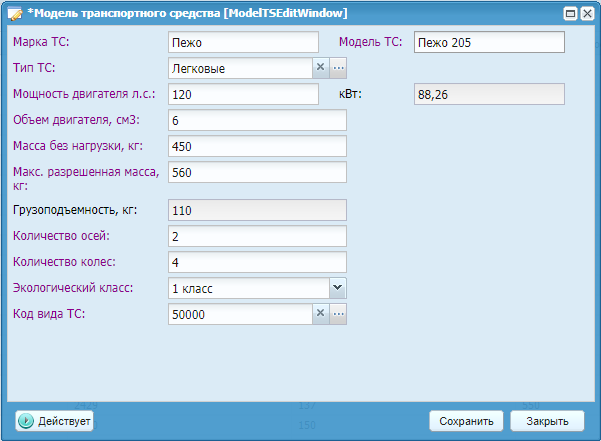
Task: Click the кВт label
Action: pyautogui.click(x=350, y=94)
